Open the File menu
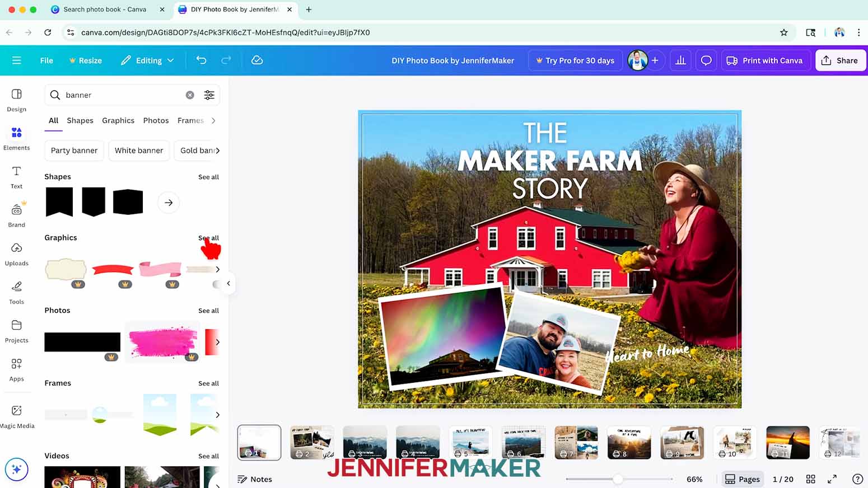868x488 pixels. point(46,60)
